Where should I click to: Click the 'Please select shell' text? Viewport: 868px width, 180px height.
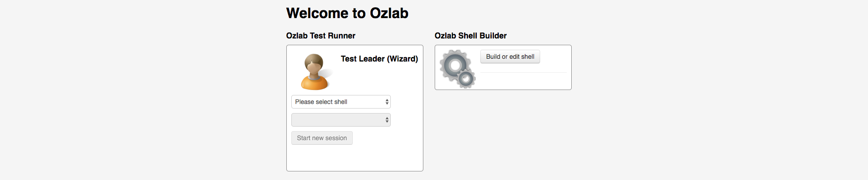click(x=321, y=102)
